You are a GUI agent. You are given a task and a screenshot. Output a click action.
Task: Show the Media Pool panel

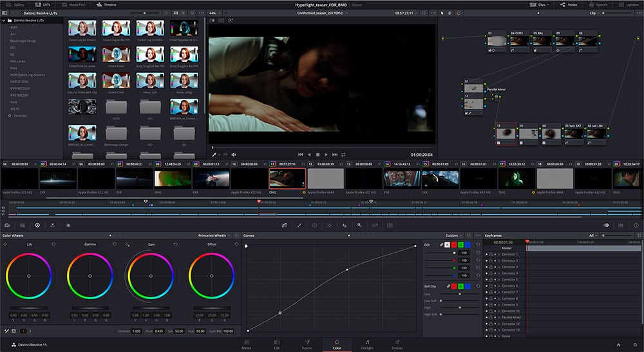pyautogui.click(x=73, y=5)
